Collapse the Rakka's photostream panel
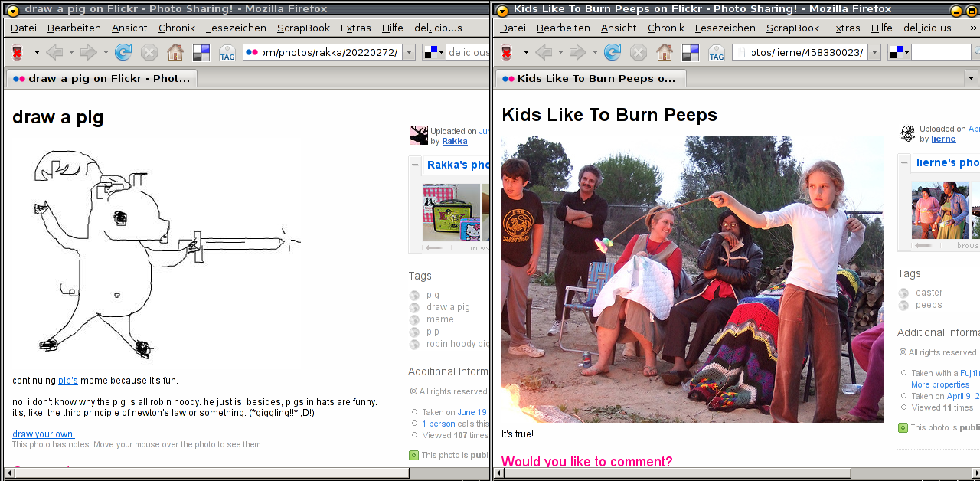Screen dimensions: 980x481 click(x=415, y=165)
